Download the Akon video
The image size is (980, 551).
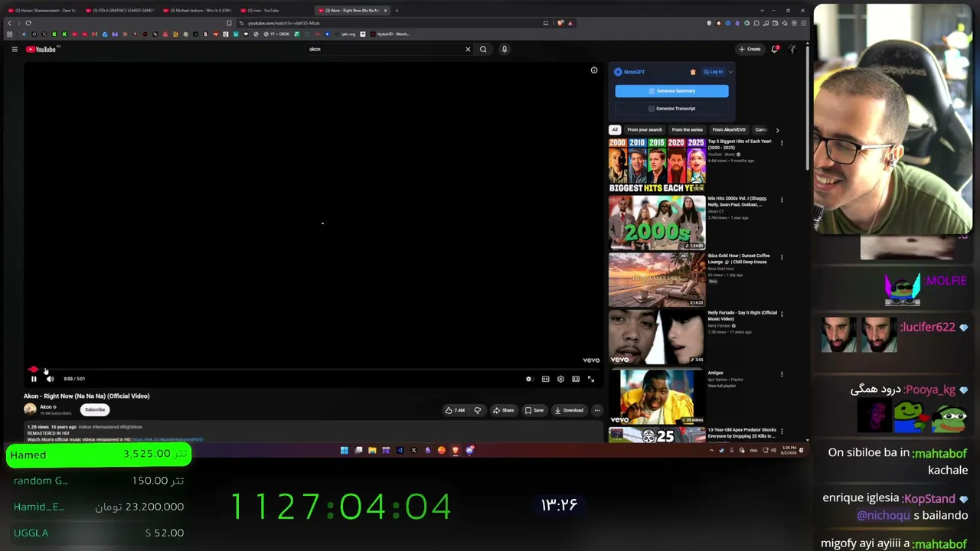pos(569,410)
